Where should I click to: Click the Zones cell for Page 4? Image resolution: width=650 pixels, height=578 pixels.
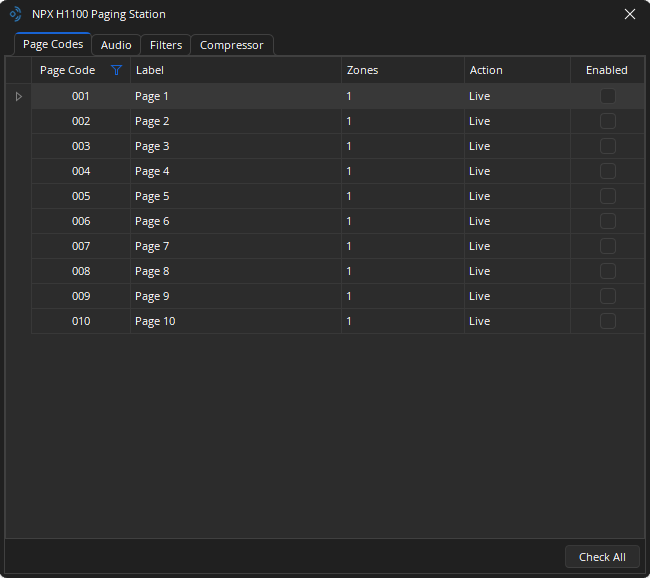pyautogui.click(x=402, y=171)
